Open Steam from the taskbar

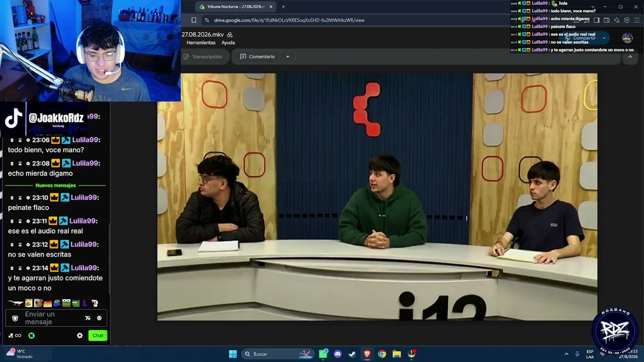coord(352,354)
